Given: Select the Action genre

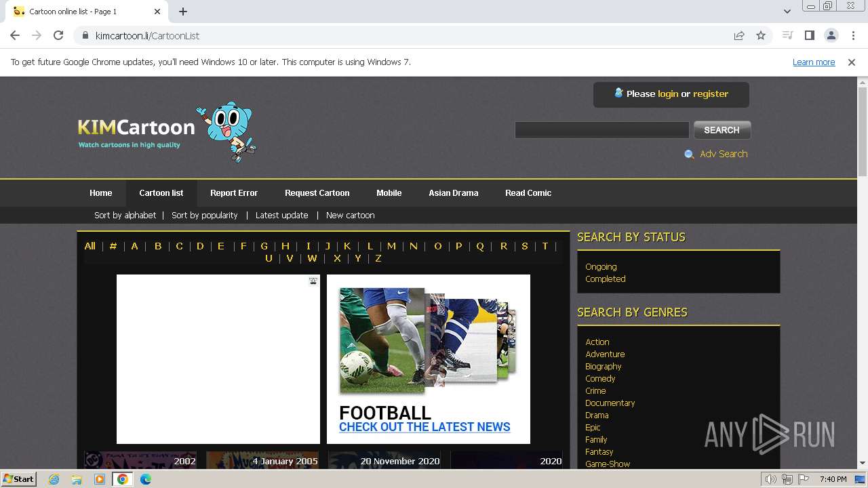Looking at the screenshot, I should pyautogui.click(x=597, y=342).
